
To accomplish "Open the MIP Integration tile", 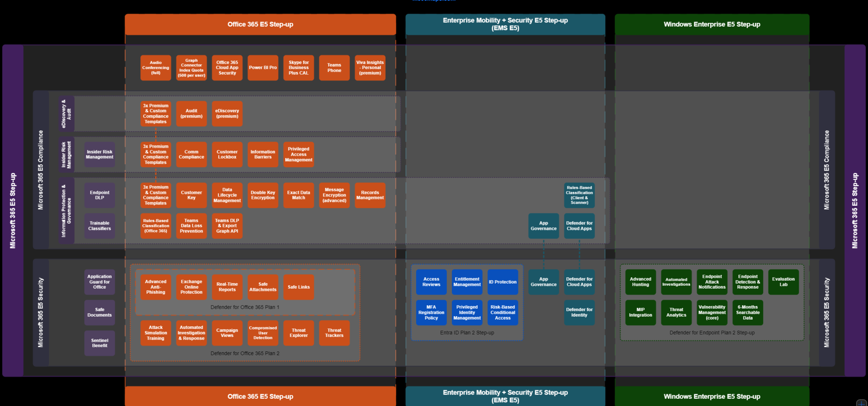I will click(x=640, y=312).
